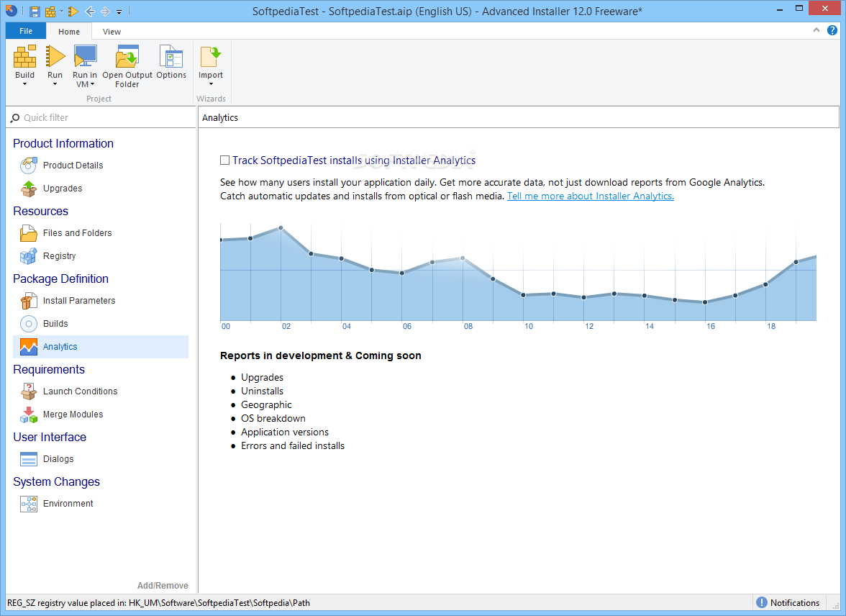
Task: Click the Requirements section heading
Action: coord(49,369)
